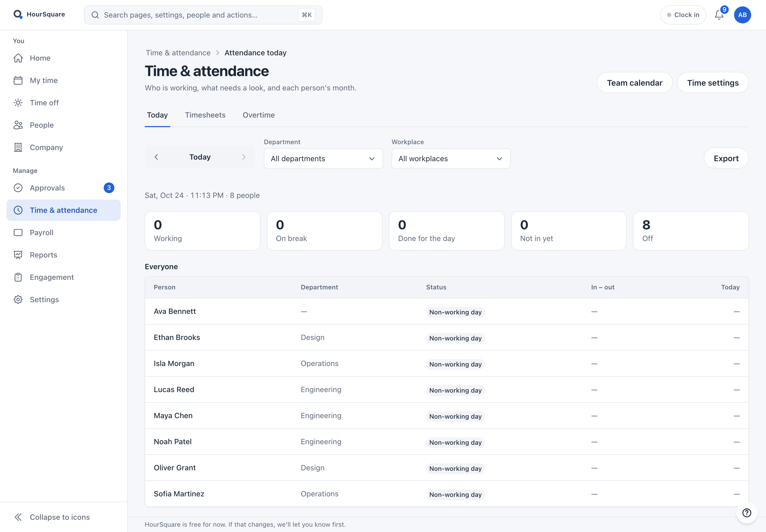Click Time & attendance breadcrumb link
The height and width of the screenshot is (532, 766).
[178, 53]
